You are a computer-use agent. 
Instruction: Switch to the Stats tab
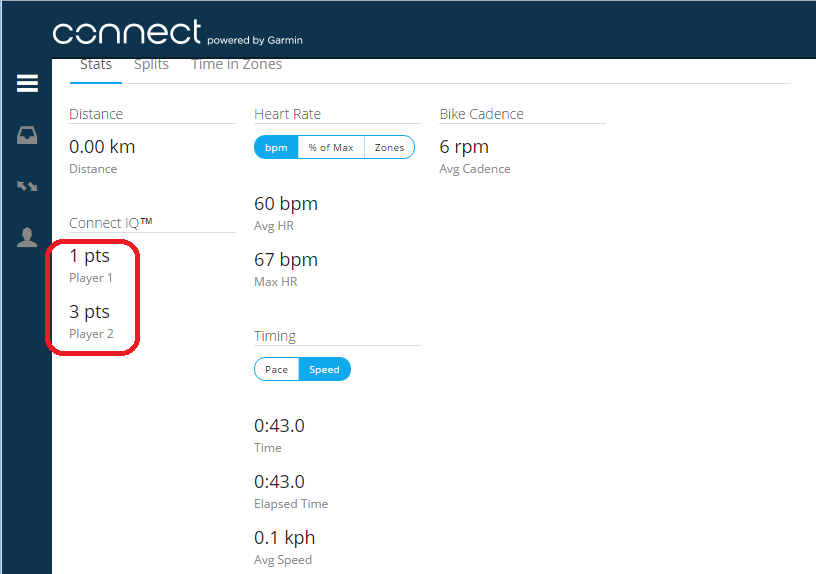tap(96, 65)
